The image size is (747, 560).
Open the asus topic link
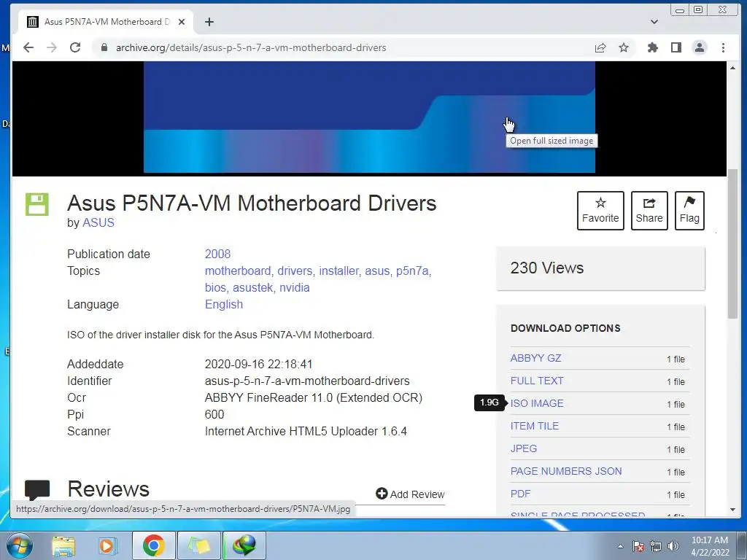(x=377, y=271)
